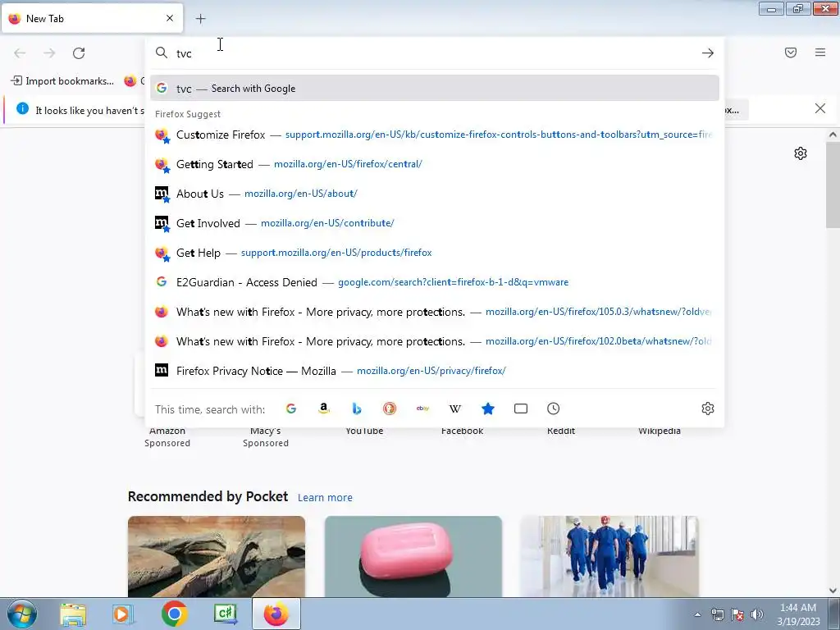Click inside the address bar text field

point(434,53)
